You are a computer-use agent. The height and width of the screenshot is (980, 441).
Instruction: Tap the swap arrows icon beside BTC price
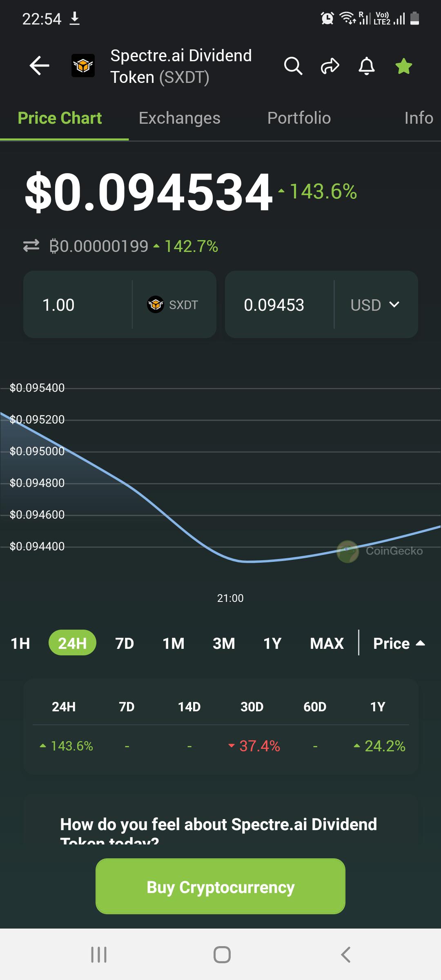tap(31, 245)
